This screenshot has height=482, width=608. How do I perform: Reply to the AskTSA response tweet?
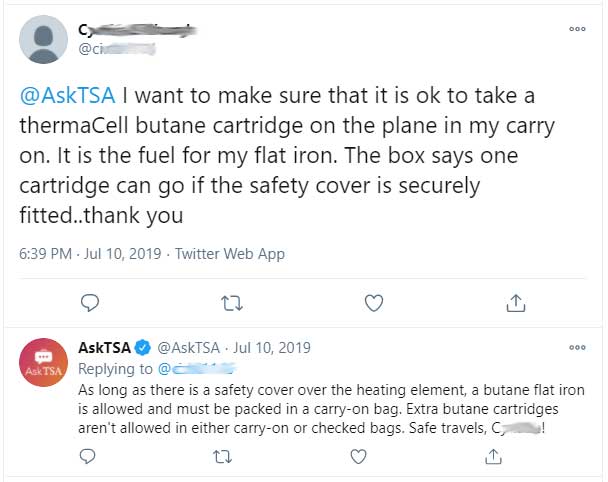87,456
